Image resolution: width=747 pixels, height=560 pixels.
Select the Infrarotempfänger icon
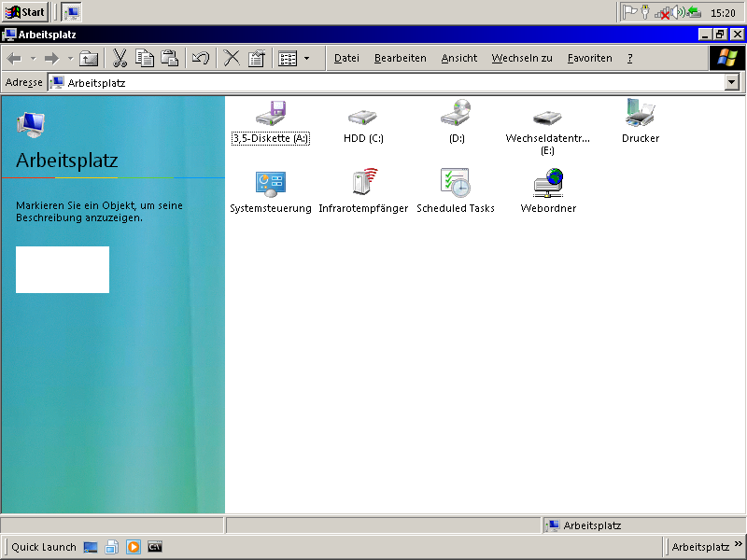pyautogui.click(x=363, y=184)
